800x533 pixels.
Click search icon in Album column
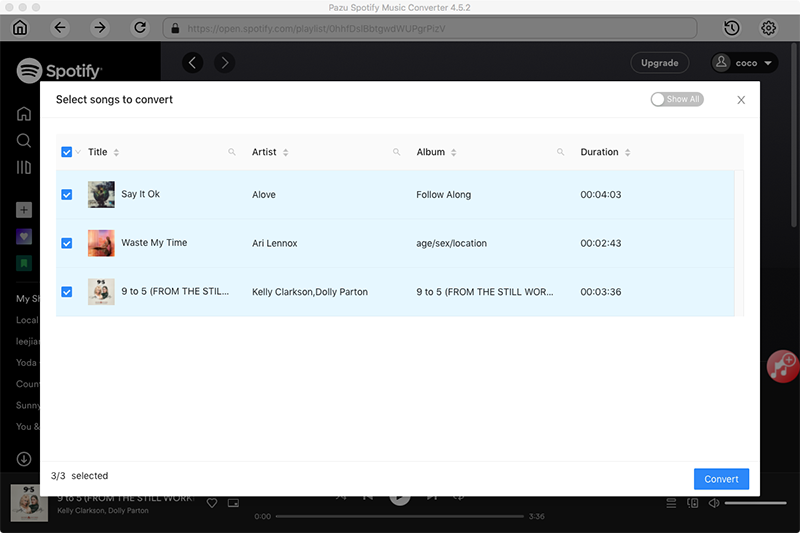click(x=561, y=153)
